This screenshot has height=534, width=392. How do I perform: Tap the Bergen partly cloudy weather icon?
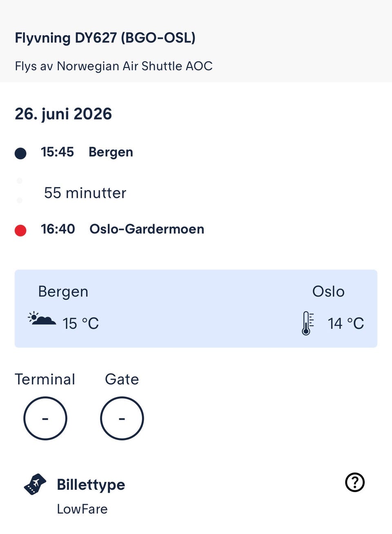coord(42,319)
